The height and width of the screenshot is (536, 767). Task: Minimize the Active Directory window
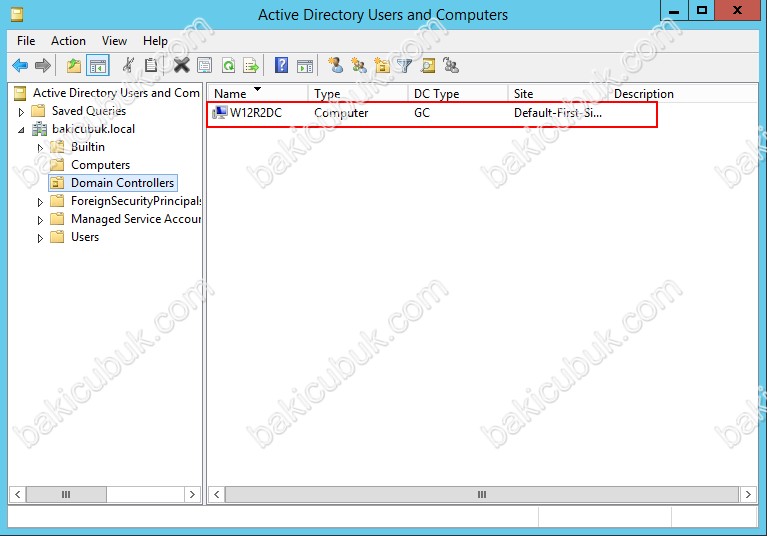coord(674,10)
